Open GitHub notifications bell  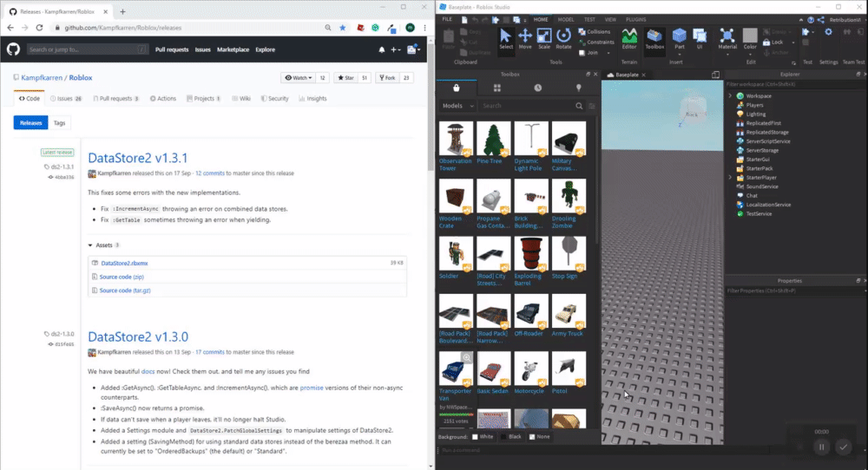click(381, 49)
